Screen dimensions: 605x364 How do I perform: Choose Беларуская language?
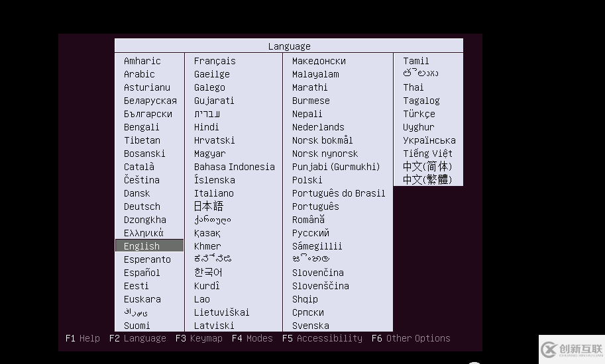pos(150,101)
